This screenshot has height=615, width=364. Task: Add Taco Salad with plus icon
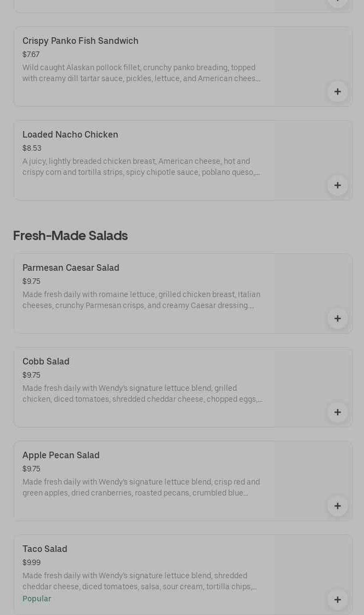coord(337,600)
